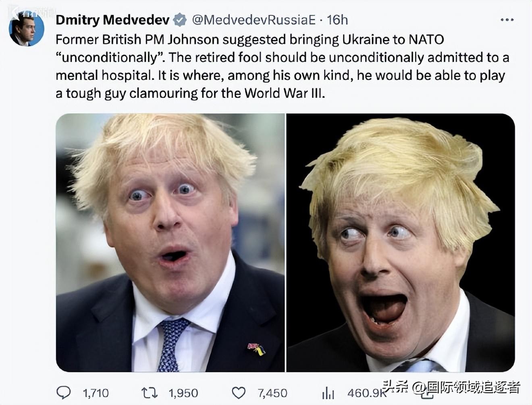
Task: Click the 7,450 likes count
Action: [x=272, y=391]
